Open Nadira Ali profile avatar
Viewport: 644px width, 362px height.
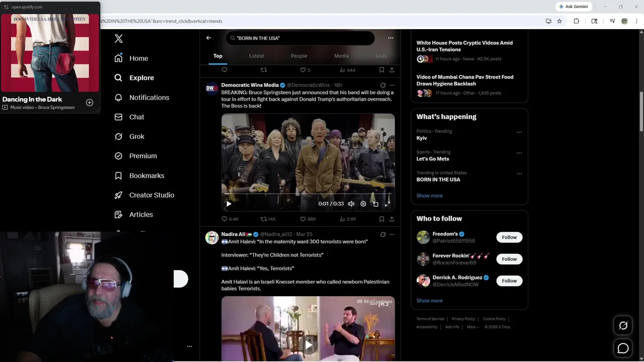(x=212, y=237)
